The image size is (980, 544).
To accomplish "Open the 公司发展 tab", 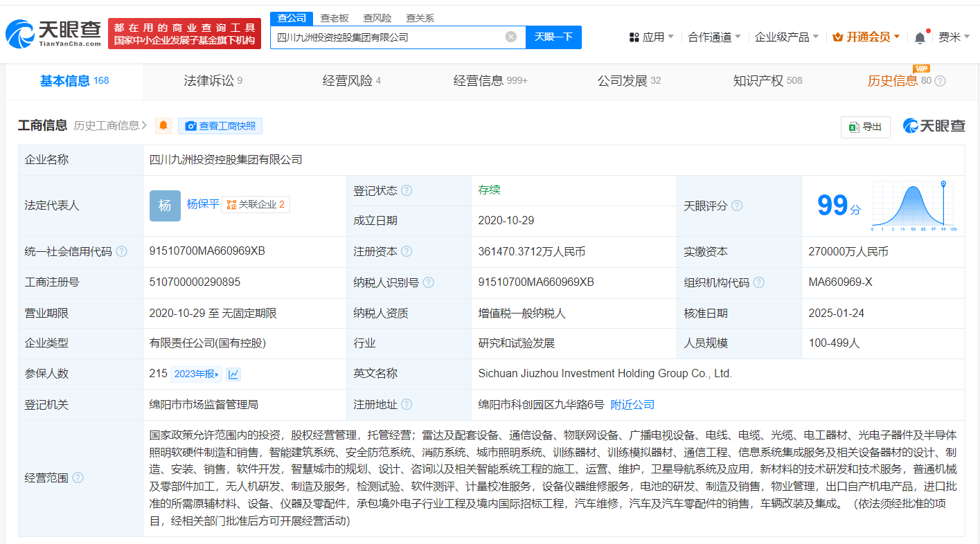I will 629,81.
